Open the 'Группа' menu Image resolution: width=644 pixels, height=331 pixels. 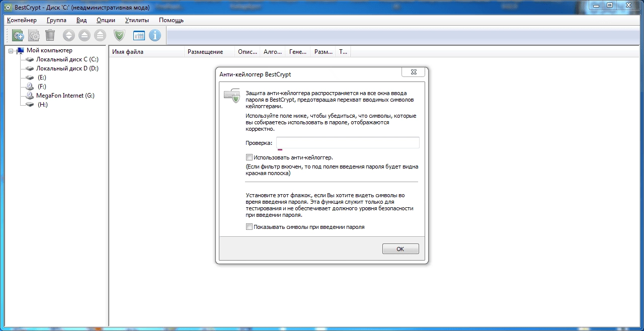pos(57,20)
